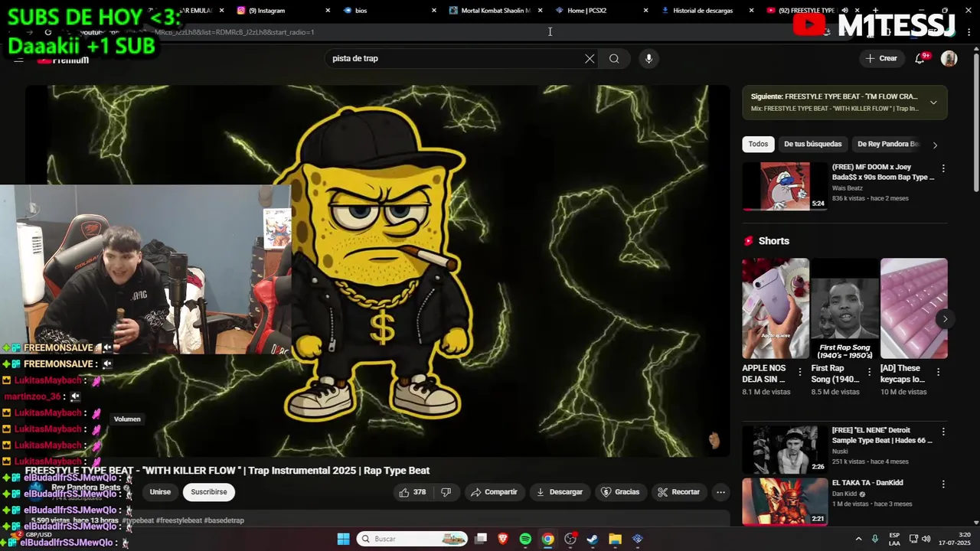Close the Instagram browser tab
The height and width of the screenshot is (551, 980).
click(x=328, y=11)
